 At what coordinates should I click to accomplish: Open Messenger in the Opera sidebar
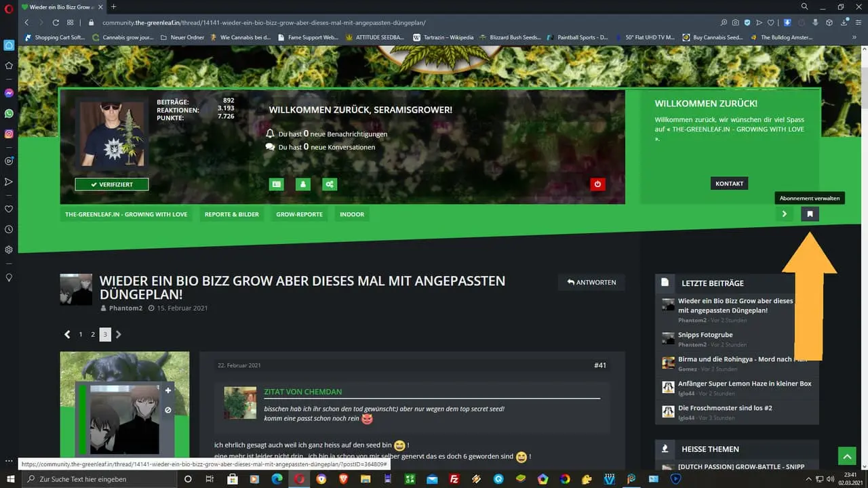click(x=9, y=93)
